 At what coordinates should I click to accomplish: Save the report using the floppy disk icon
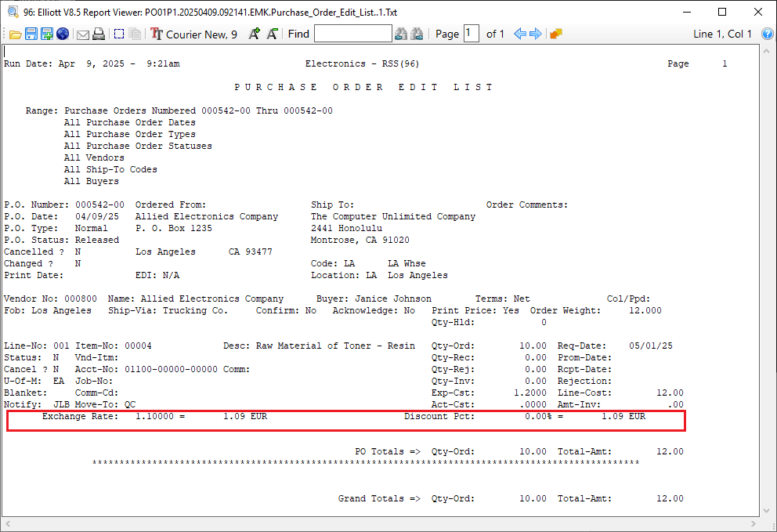pyautogui.click(x=31, y=34)
